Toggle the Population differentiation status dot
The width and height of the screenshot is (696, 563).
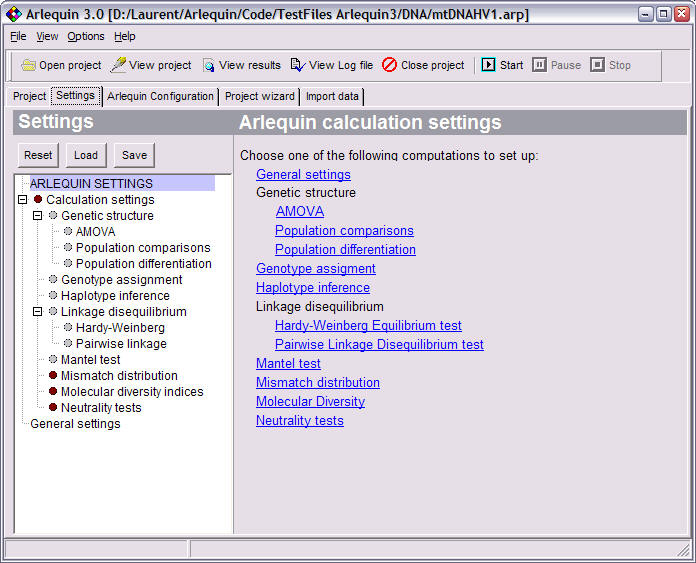68,263
